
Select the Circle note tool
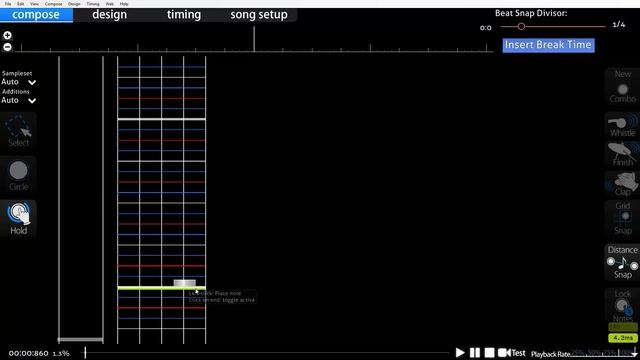click(x=18, y=175)
